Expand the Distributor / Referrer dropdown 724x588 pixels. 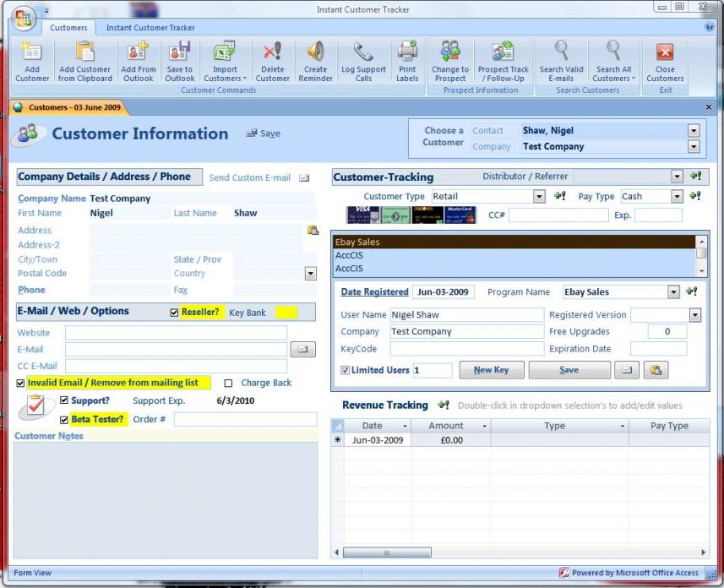click(677, 176)
